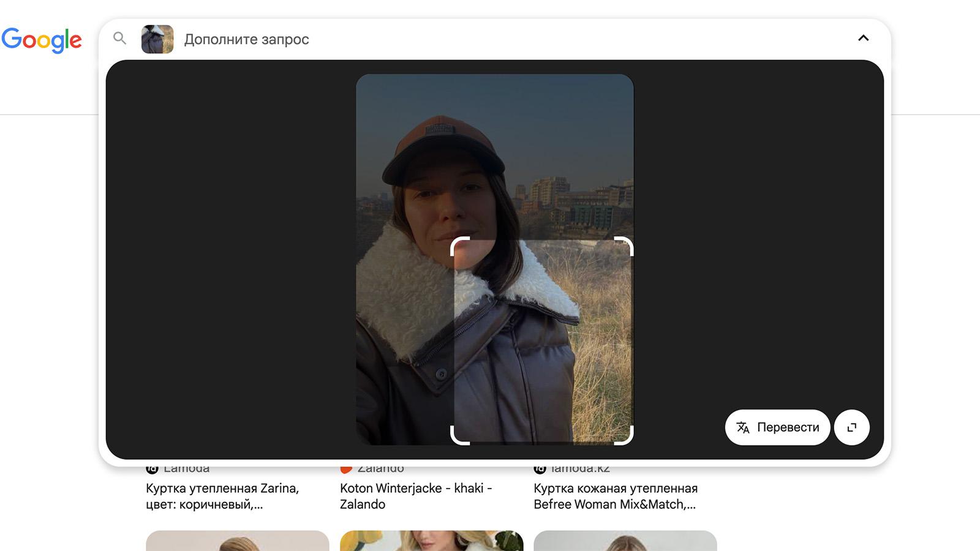This screenshot has height=551, width=980.
Task: Click the bottom-left crop corner handle
Action: (x=459, y=436)
